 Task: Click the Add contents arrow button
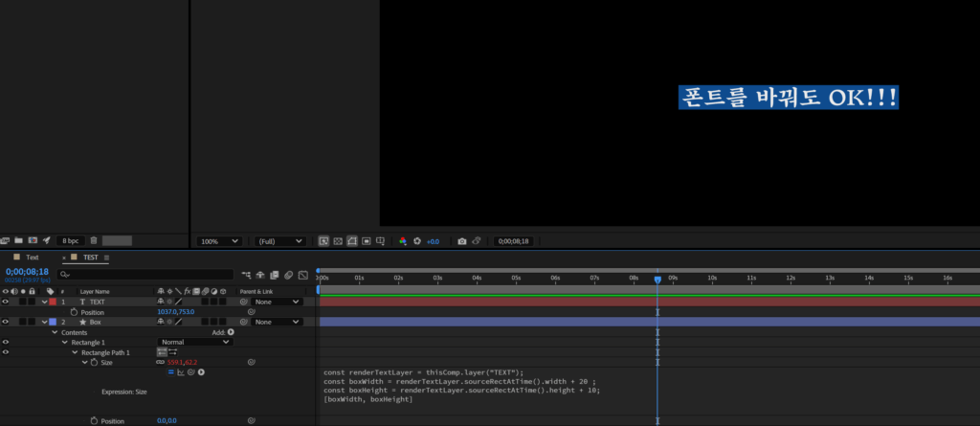(231, 332)
